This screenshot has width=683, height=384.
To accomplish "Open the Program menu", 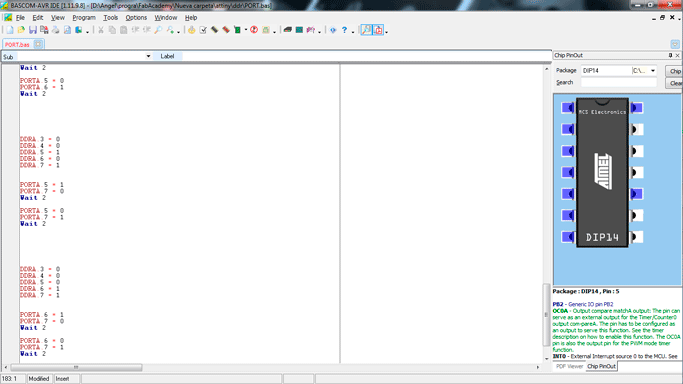I will point(84,18).
